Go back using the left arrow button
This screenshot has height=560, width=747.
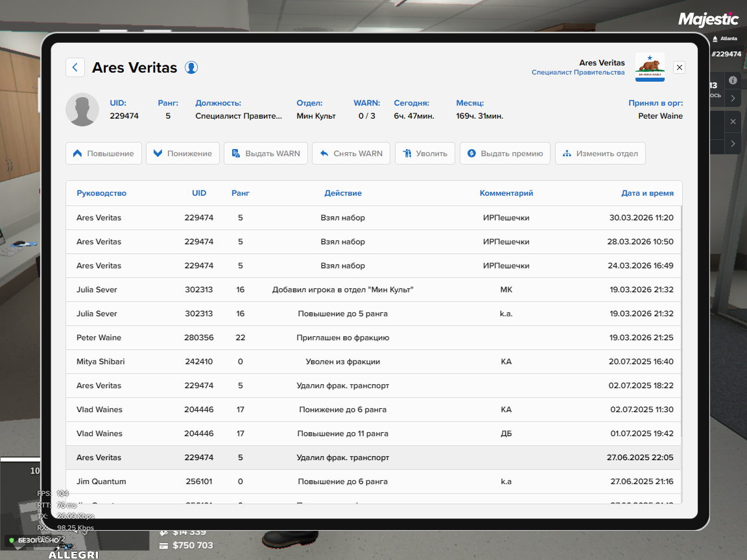point(75,67)
